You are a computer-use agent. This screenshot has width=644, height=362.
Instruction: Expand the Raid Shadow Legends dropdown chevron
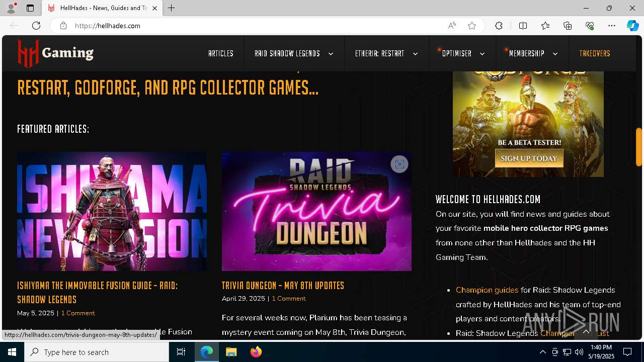(x=331, y=54)
